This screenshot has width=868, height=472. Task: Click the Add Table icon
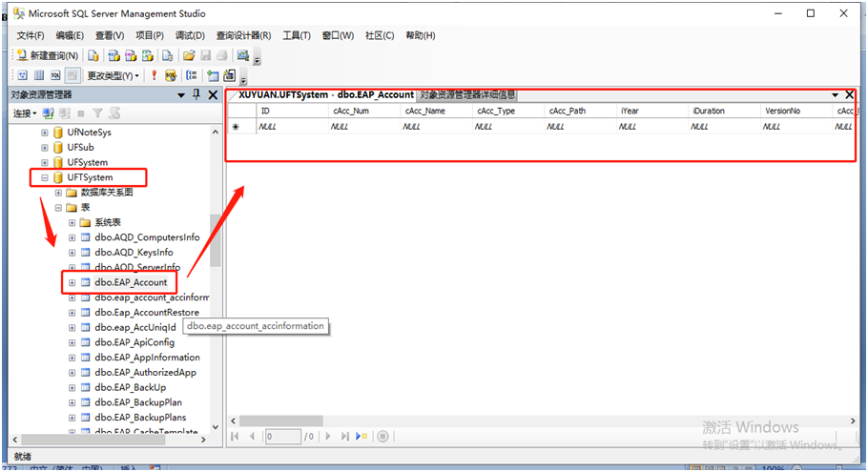pyautogui.click(x=213, y=75)
